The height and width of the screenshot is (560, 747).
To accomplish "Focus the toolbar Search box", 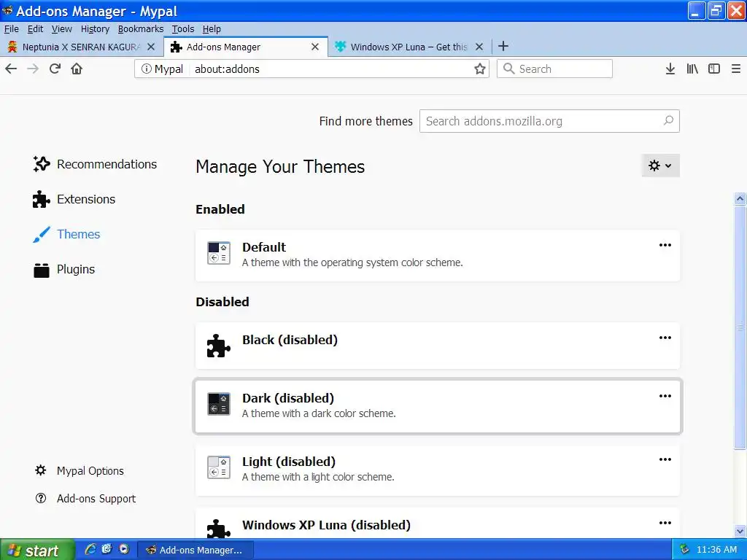I will 554,69.
